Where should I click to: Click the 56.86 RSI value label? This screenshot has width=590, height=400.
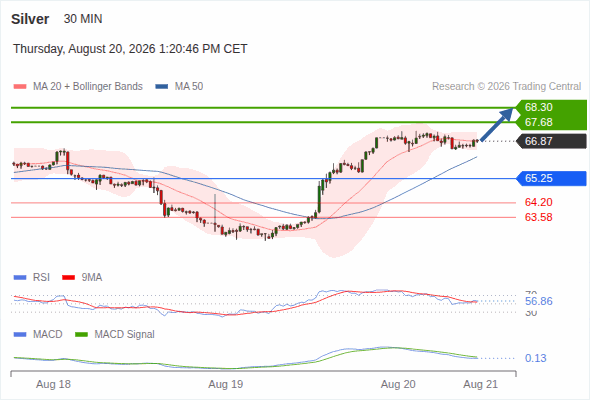pos(538,301)
